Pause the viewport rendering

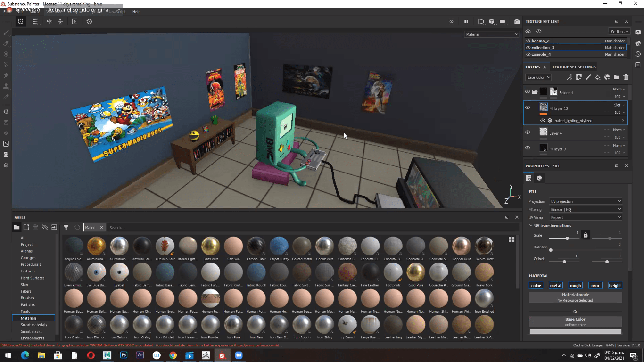(466, 22)
